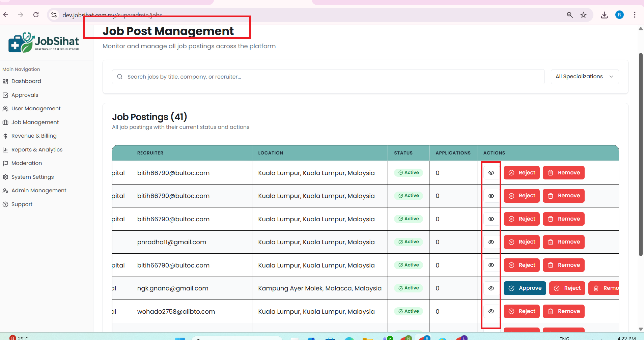
Task: Go to Revenue & Billing section
Action: point(34,136)
